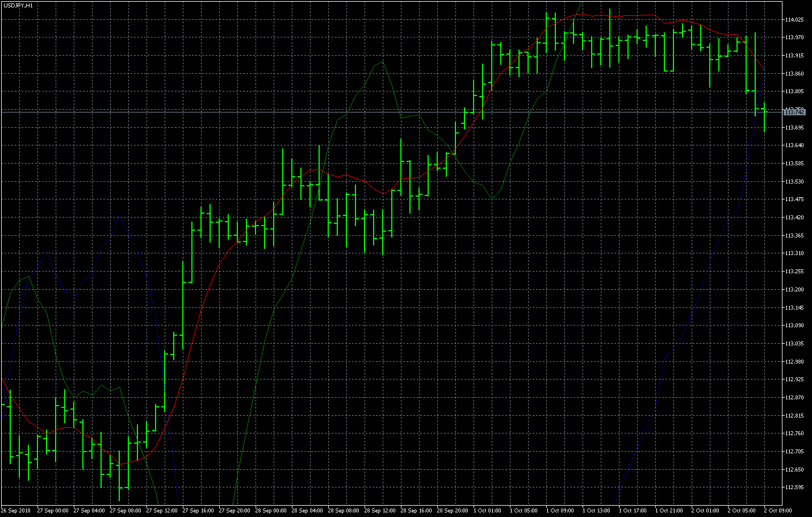Click the 26 Sep 2018 date label
Viewport: 812px width, 517px height.
click(x=16, y=511)
